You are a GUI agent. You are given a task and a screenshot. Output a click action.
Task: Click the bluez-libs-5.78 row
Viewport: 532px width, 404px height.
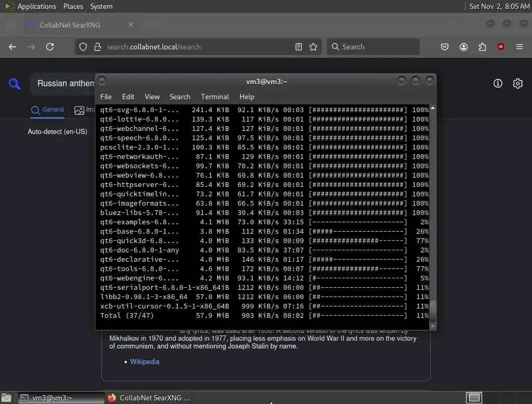pyautogui.click(x=264, y=213)
